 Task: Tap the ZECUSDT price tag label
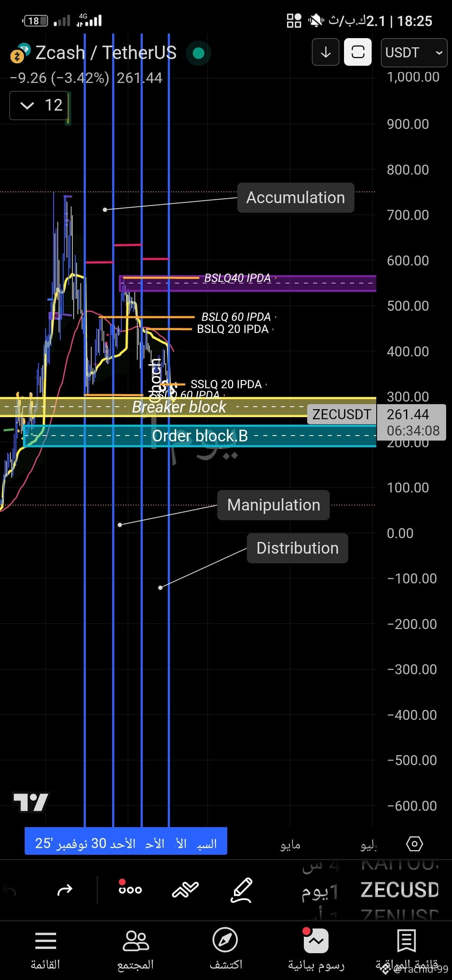click(x=342, y=414)
